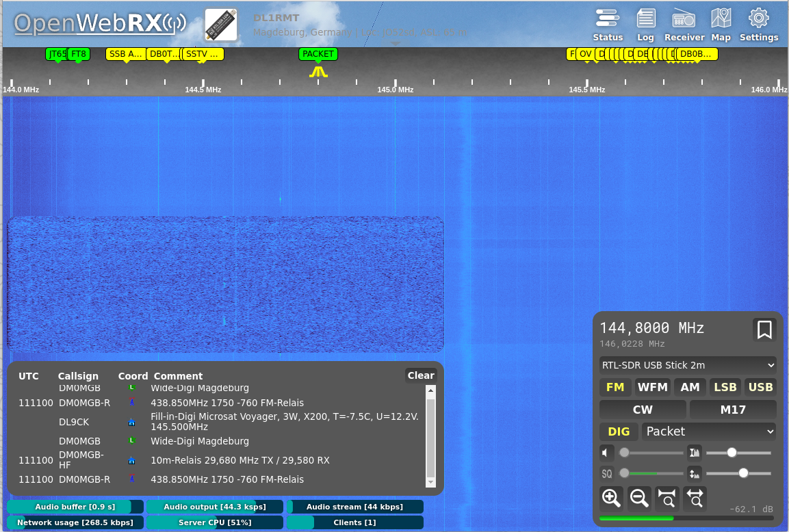Select the CW mode button
Image resolution: width=789 pixels, height=532 pixels.
point(643,410)
